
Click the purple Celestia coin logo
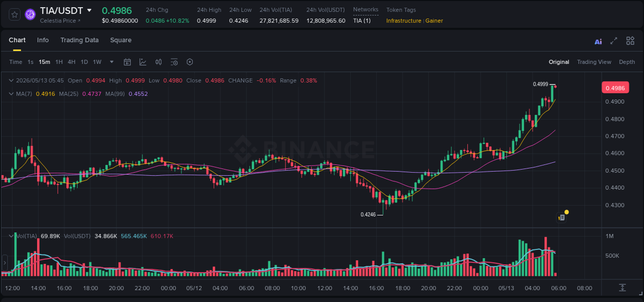[x=30, y=14]
